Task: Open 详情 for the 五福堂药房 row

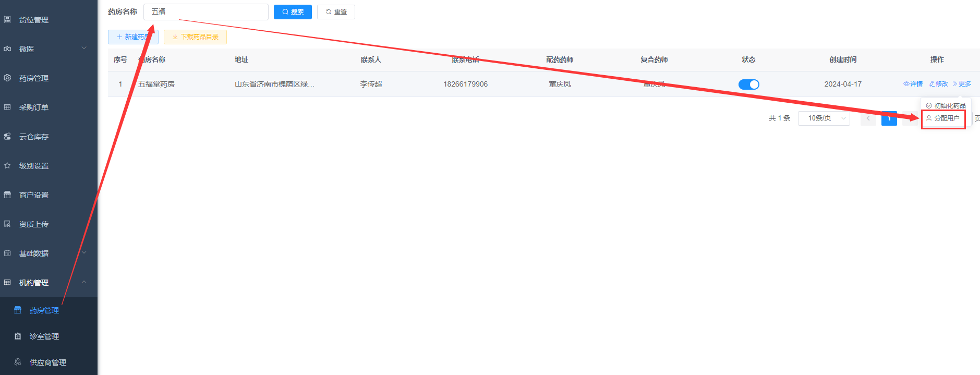Action: tap(913, 84)
